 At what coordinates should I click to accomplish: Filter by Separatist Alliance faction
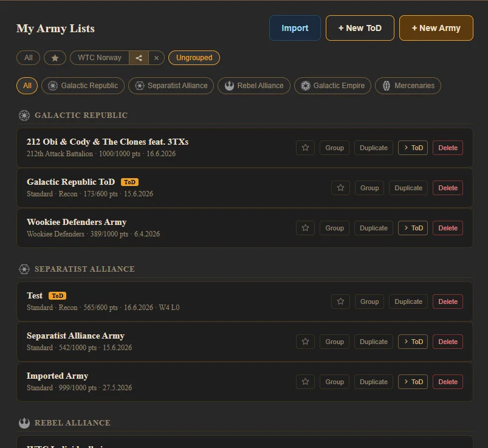[171, 86]
